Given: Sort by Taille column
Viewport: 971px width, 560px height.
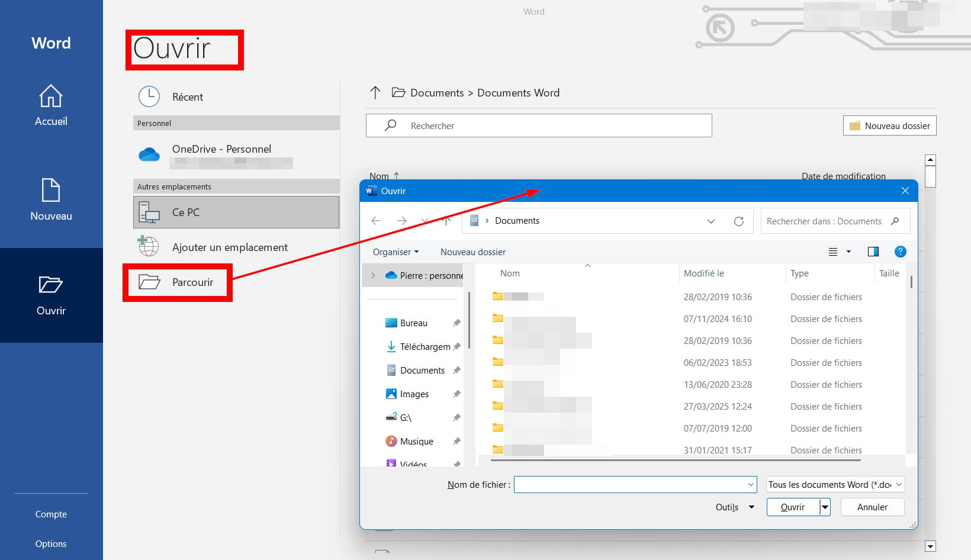Looking at the screenshot, I should (x=889, y=273).
